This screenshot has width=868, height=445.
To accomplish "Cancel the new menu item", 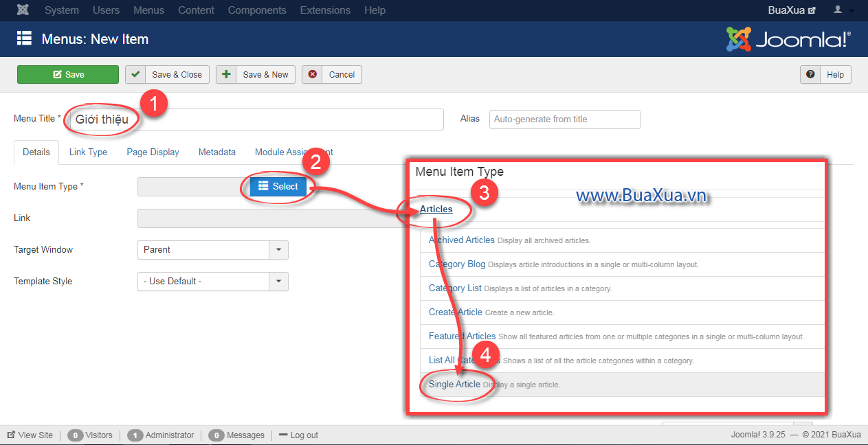I will tap(332, 75).
